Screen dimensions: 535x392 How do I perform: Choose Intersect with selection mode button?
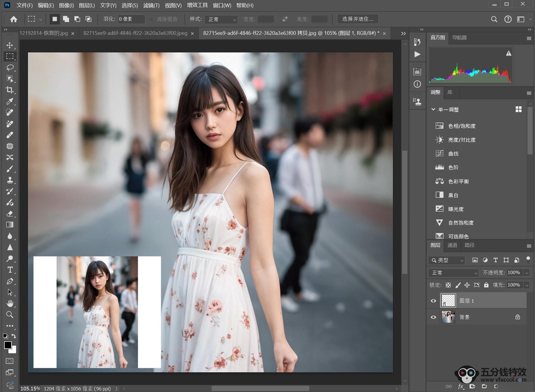(88, 19)
